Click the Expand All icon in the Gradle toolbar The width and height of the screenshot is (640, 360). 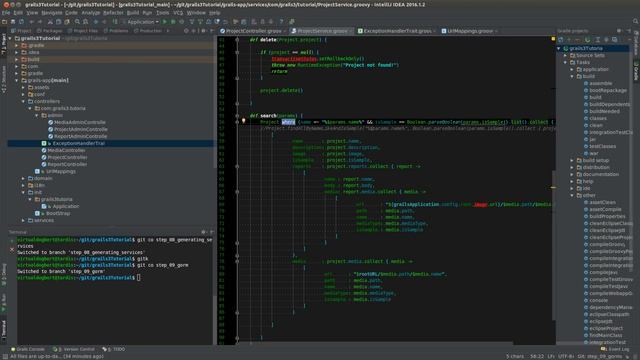pos(597,40)
